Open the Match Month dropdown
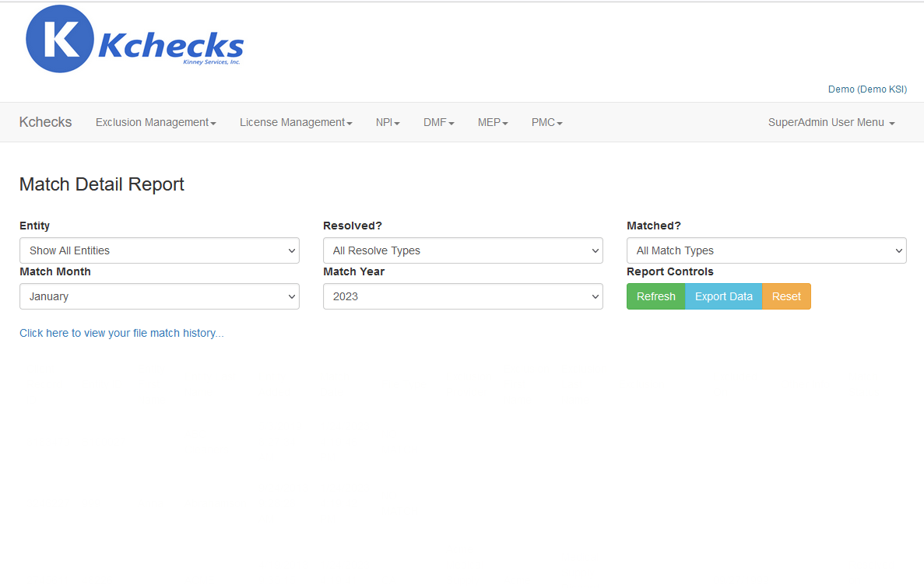 click(159, 296)
